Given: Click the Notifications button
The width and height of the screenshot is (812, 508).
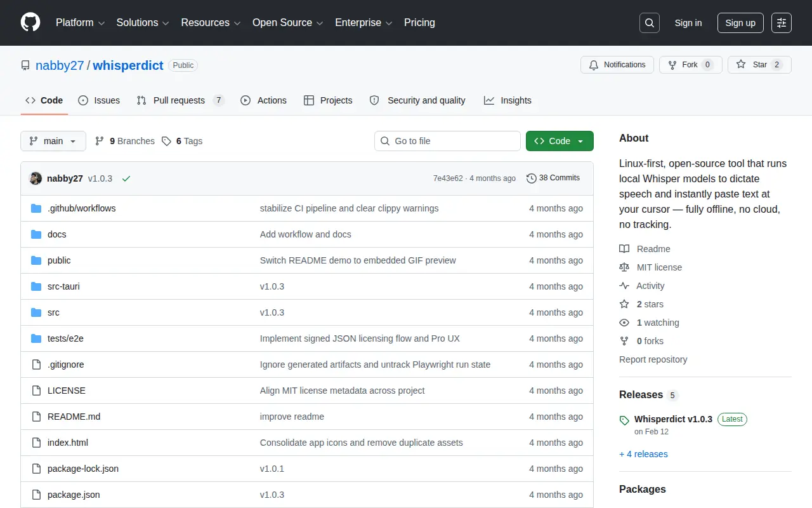Looking at the screenshot, I should click(x=617, y=65).
